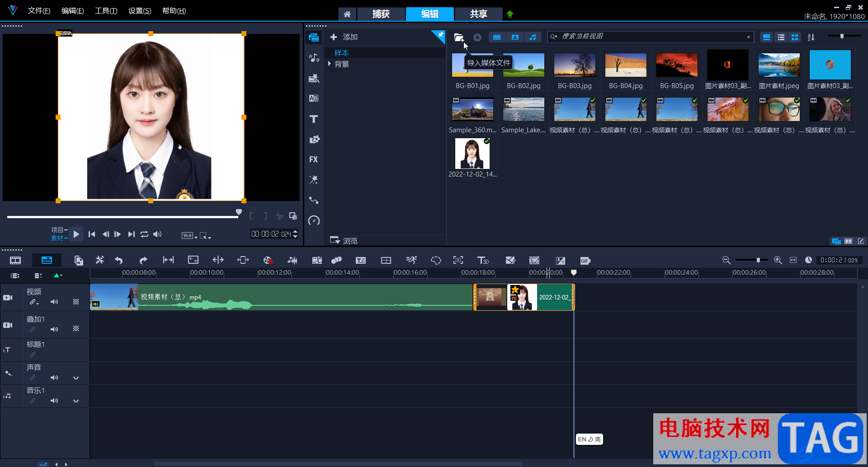This screenshot has width=868, height=467.
Task: Switch to the 捕获 tab
Action: (x=381, y=14)
